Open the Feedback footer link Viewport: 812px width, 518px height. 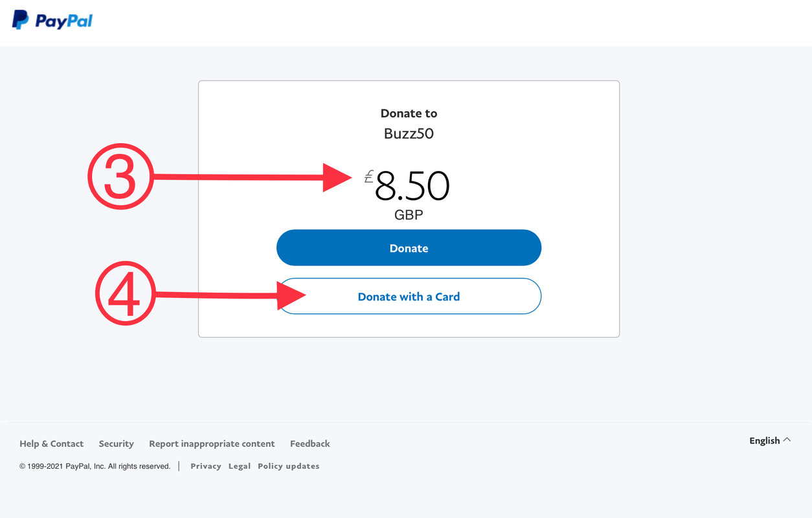[310, 444]
